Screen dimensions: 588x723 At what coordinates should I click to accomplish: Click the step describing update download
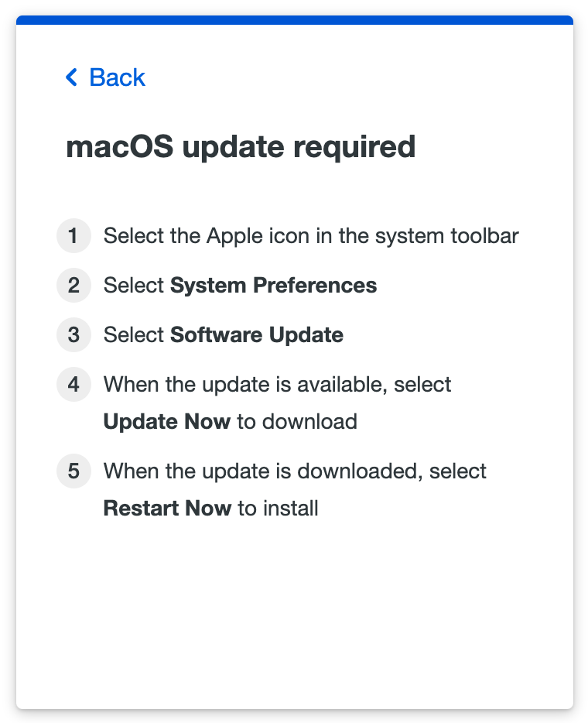(277, 403)
